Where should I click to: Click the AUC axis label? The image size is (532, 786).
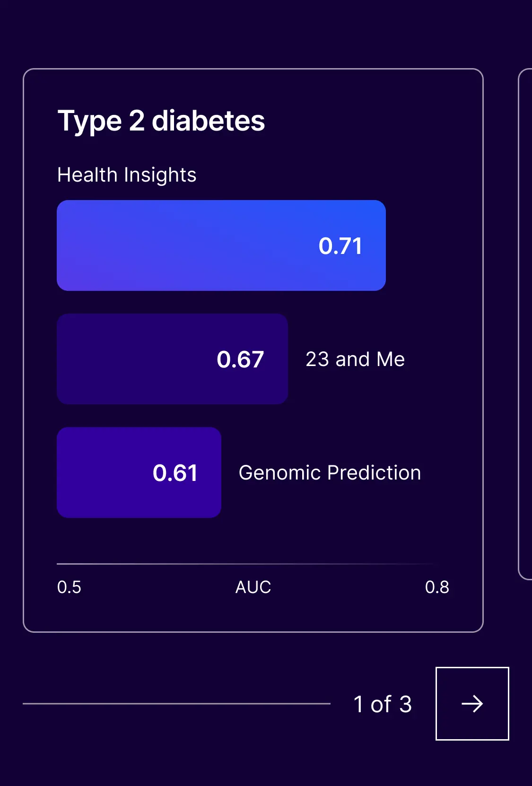pos(253,587)
